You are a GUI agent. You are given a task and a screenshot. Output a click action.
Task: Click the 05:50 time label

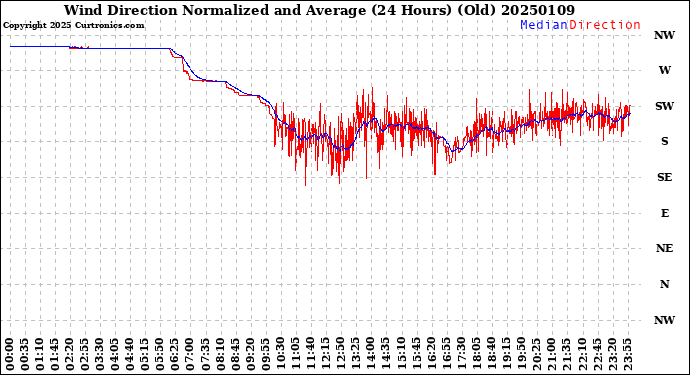coord(161,355)
